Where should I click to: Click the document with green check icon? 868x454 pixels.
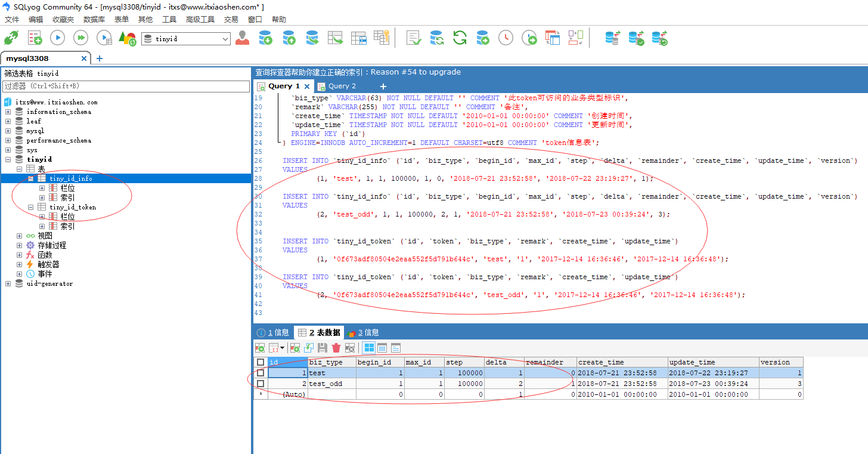point(414,38)
